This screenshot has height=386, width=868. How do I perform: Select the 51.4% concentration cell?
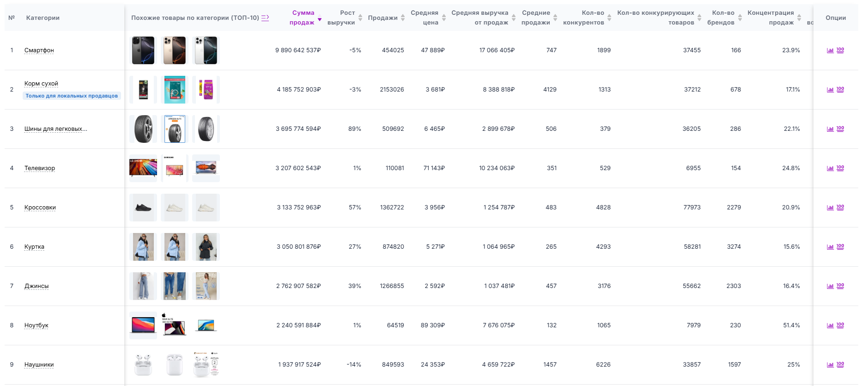coord(792,325)
